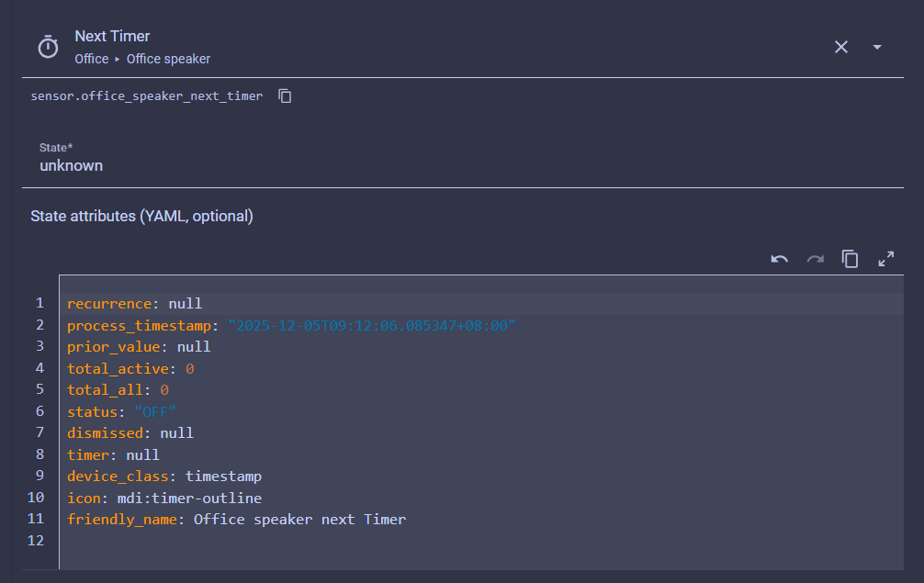Click the friendly_name attribute line
This screenshot has width=924, height=583.
tap(236, 520)
